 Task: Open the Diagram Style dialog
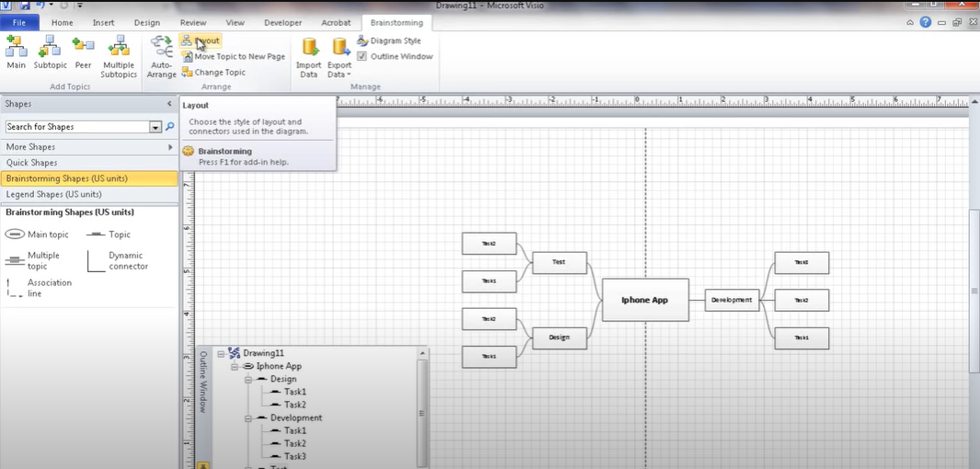(x=389, y=40)
